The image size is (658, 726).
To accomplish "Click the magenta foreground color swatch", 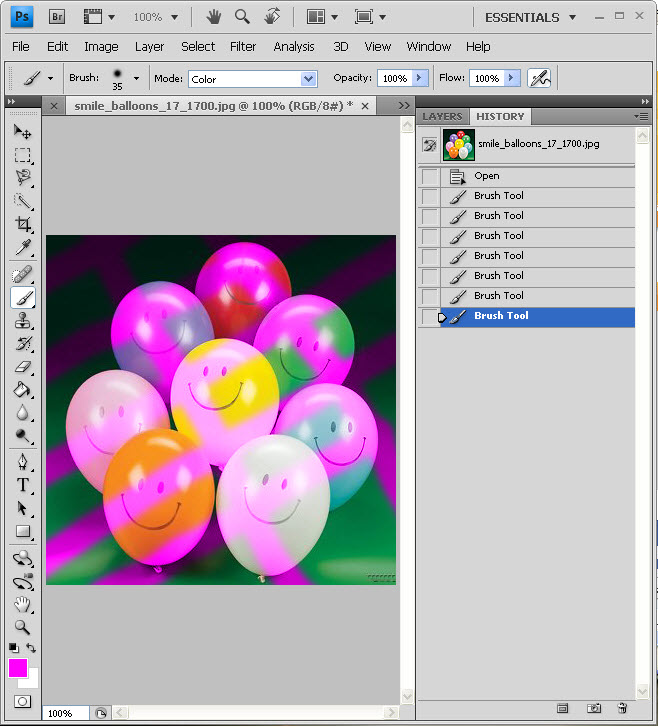I will click(x=18, y=668).
